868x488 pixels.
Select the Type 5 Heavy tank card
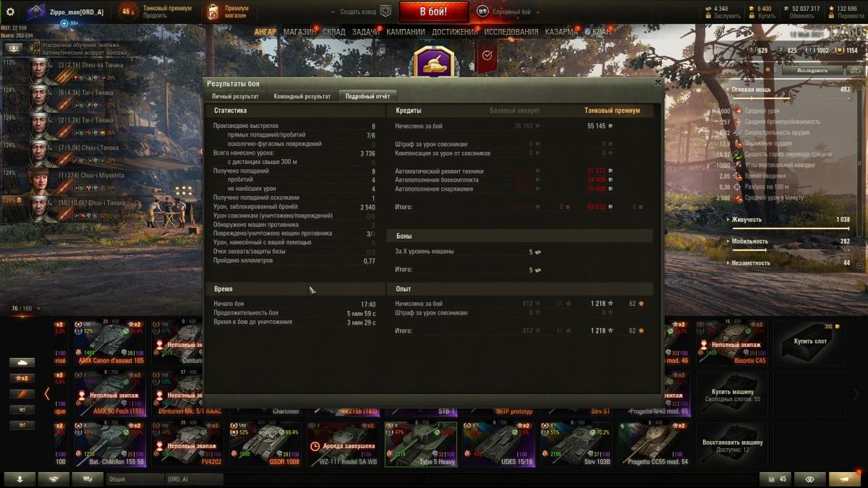tap(421, 445)
